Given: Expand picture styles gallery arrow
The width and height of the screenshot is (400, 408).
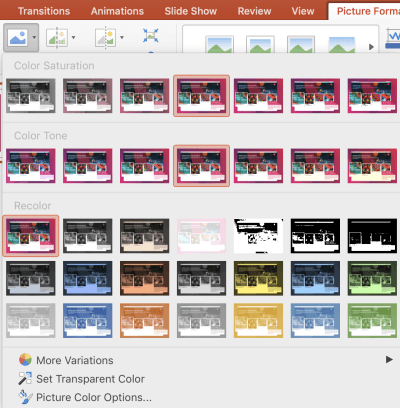Looking at the screenshot, I should (x=371, y=47).
